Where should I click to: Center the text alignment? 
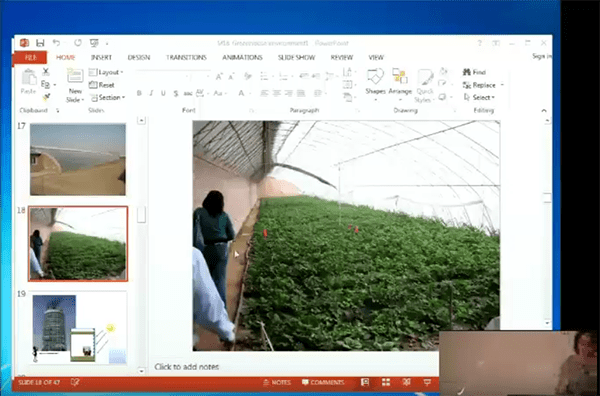277,93
